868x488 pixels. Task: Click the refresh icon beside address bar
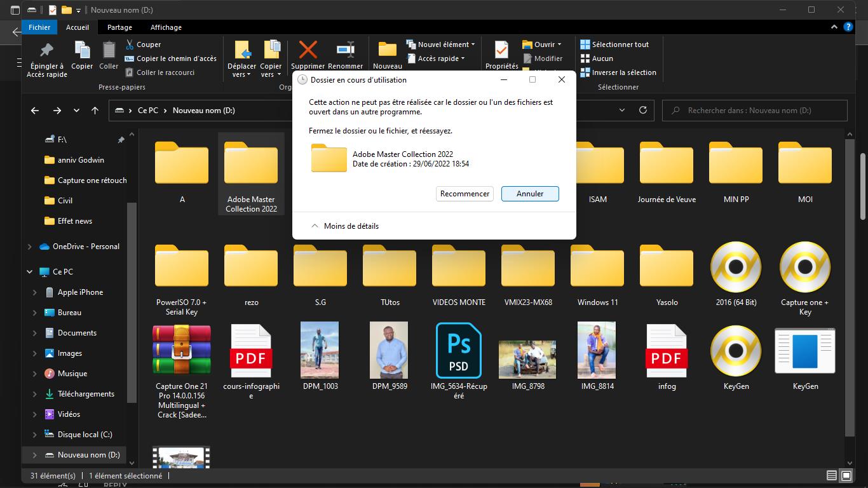643,110
